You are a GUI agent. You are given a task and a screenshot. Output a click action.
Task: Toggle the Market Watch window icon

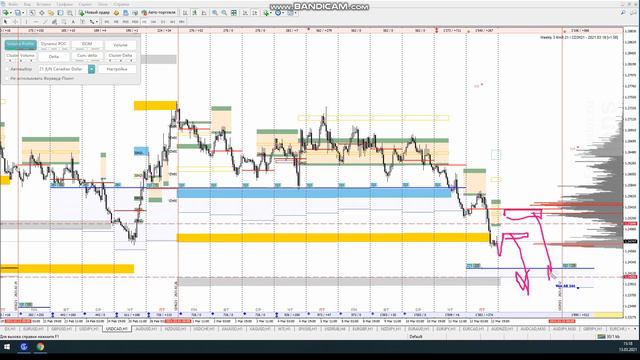coord(32,13)
